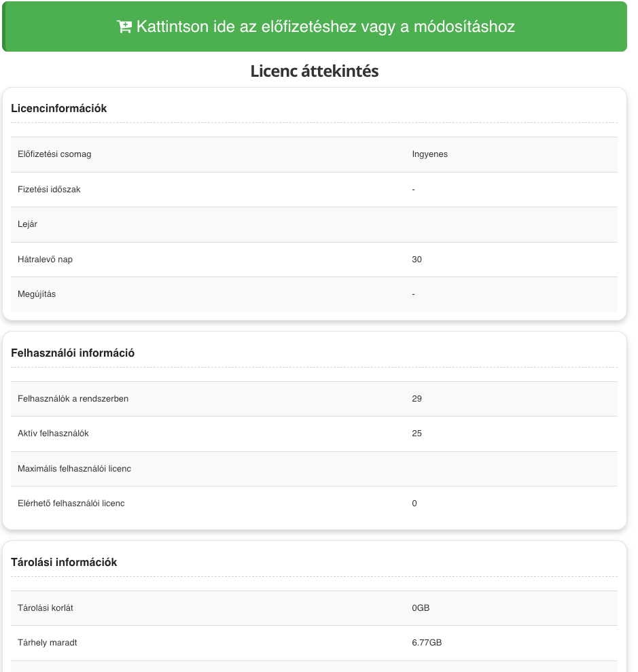Select the Licenc áttekintés heading
The height and width of the screenshot is (672, 638).
pos(315,71)
